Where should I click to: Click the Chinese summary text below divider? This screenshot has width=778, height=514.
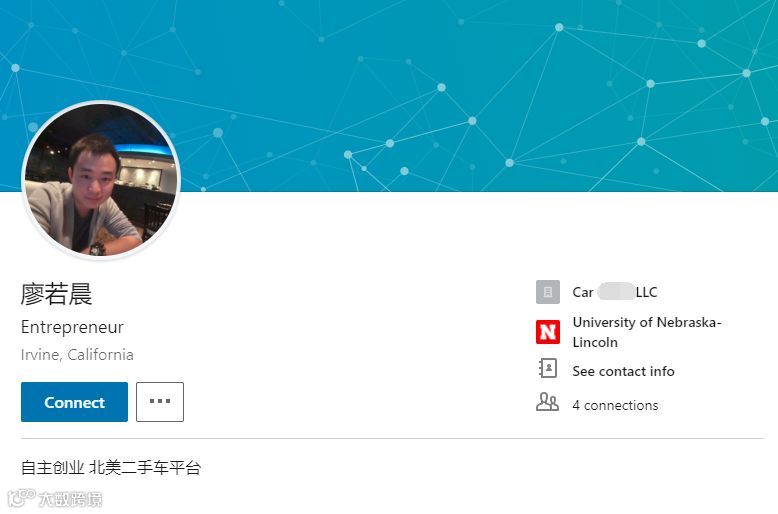tap(111, 468)
